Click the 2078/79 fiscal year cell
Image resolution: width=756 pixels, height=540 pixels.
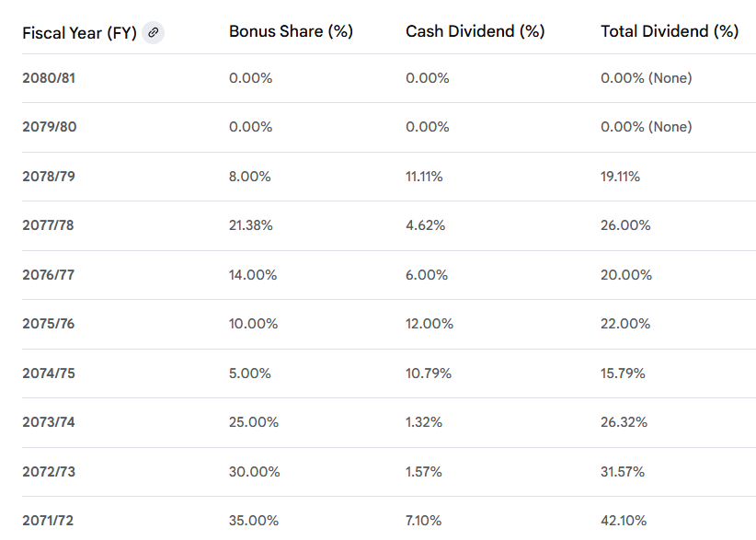[x=49, y=177]
